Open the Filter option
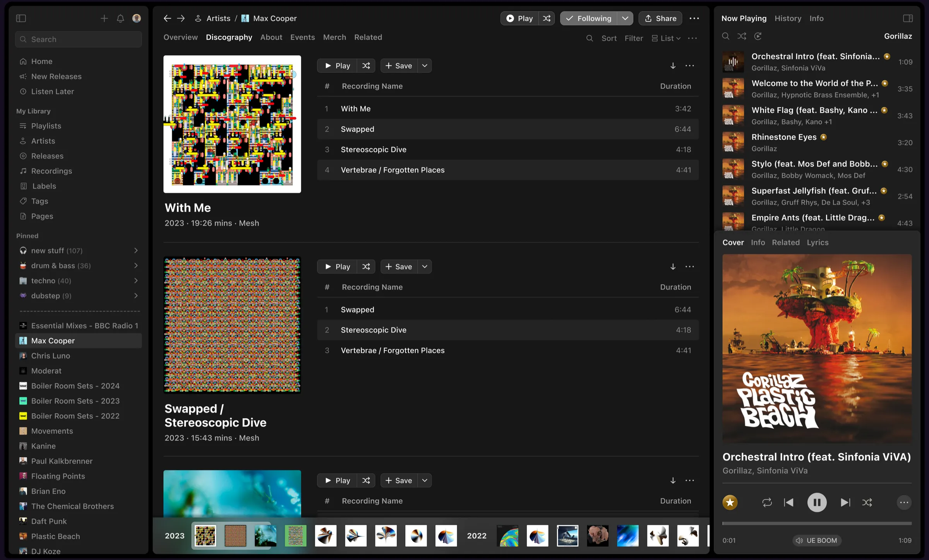The width and height of the screenshot is (929, 560). click(x=633, y=38)
